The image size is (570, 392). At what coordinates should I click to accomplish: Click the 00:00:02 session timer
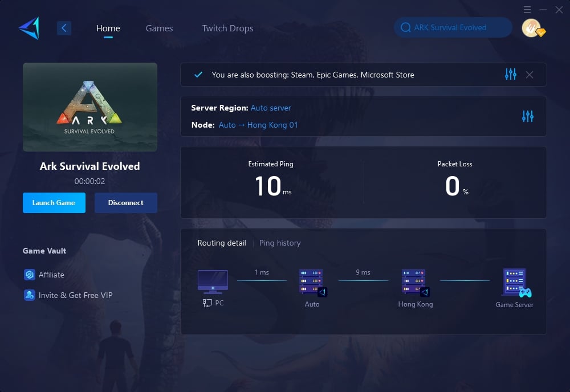coord(90,181)
